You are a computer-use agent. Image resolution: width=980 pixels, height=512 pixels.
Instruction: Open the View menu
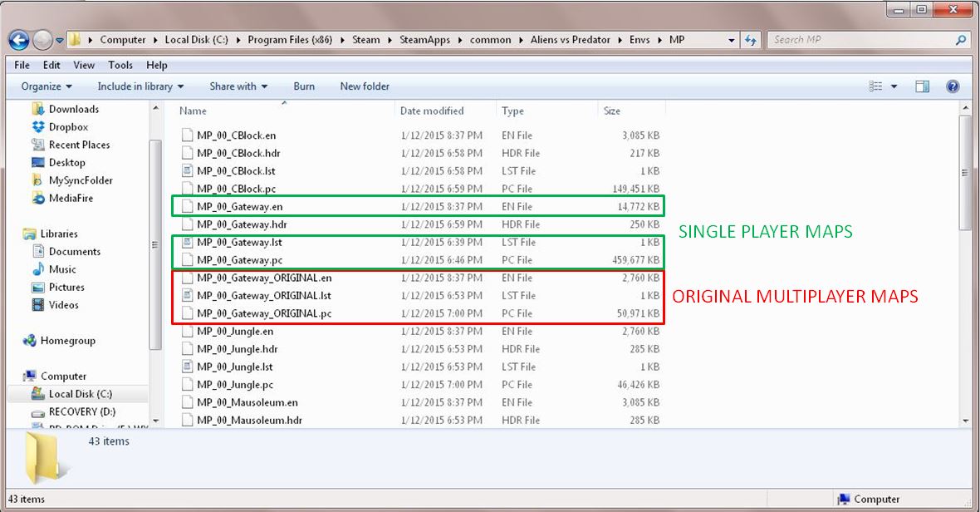(x=84, y=65)
